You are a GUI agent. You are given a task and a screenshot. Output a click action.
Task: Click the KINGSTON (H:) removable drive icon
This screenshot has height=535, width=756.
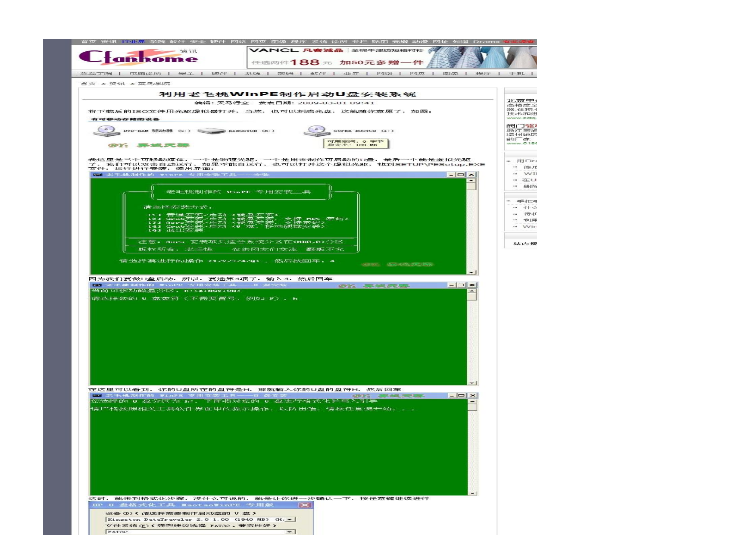tap(212, 131)
